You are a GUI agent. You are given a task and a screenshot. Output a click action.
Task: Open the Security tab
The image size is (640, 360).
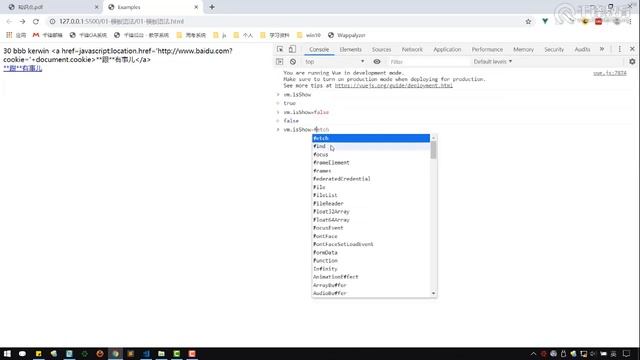(x=554, y=49)
